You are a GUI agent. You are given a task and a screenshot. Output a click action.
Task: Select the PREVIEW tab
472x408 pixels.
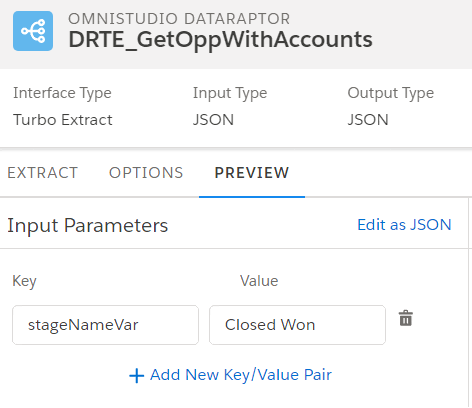tap(252, 173)
